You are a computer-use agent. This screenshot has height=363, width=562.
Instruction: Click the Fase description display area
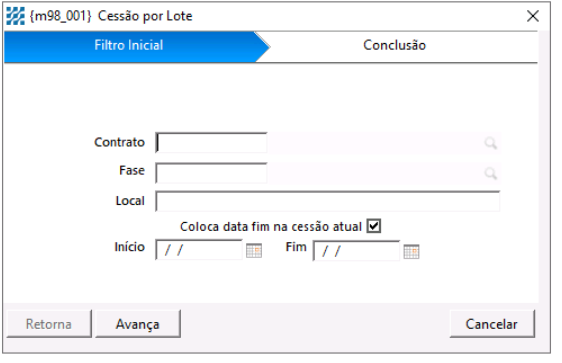coord(375,174)
